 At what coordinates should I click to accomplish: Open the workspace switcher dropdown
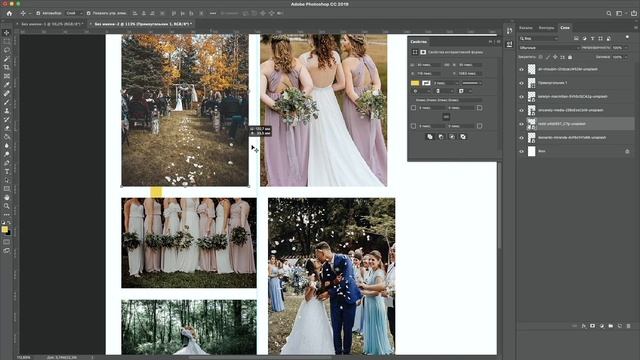(620, 13)
